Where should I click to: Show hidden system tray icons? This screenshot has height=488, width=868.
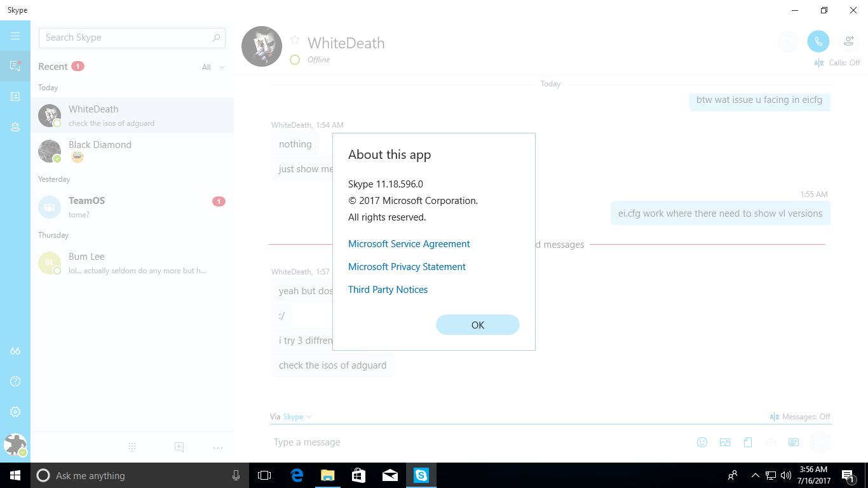755,475
